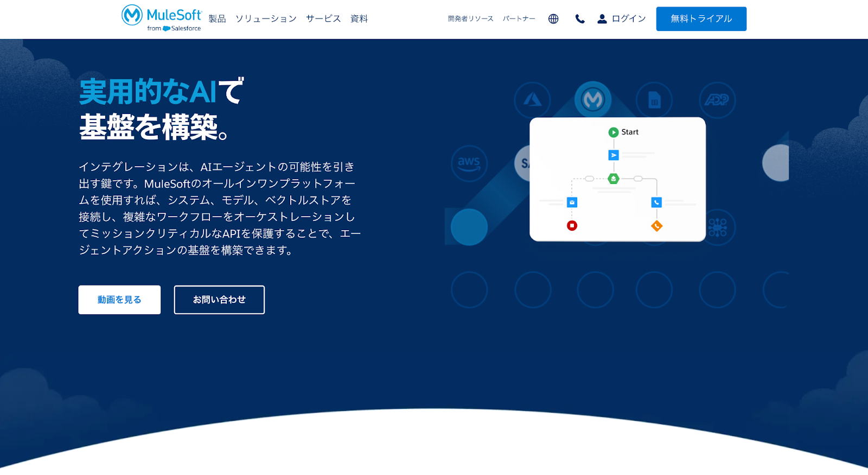Image resolution: width=868 pixels, height=475 pixels.
Task: Open the language selector globe icon
Action: [x=553, y=19]
